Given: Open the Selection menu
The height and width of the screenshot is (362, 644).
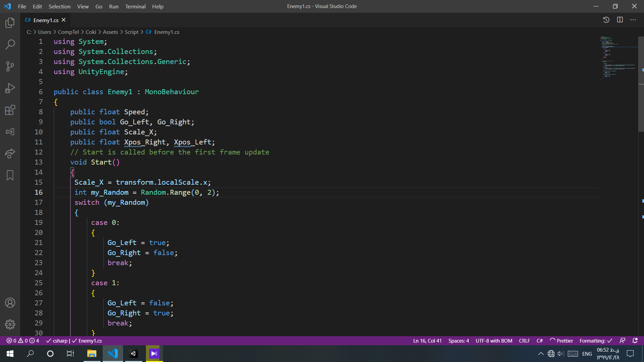Looking at the screenshot, I should 59,6.
